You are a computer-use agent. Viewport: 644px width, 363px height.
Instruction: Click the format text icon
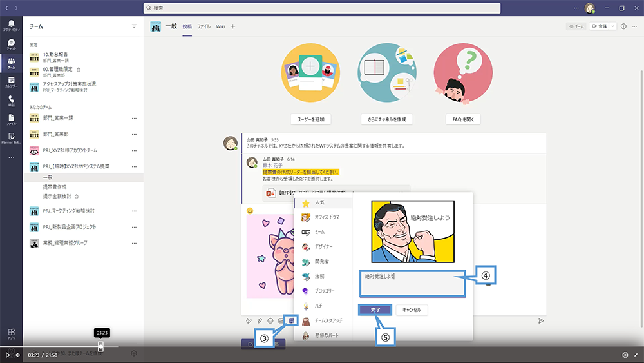click(249, 320)
